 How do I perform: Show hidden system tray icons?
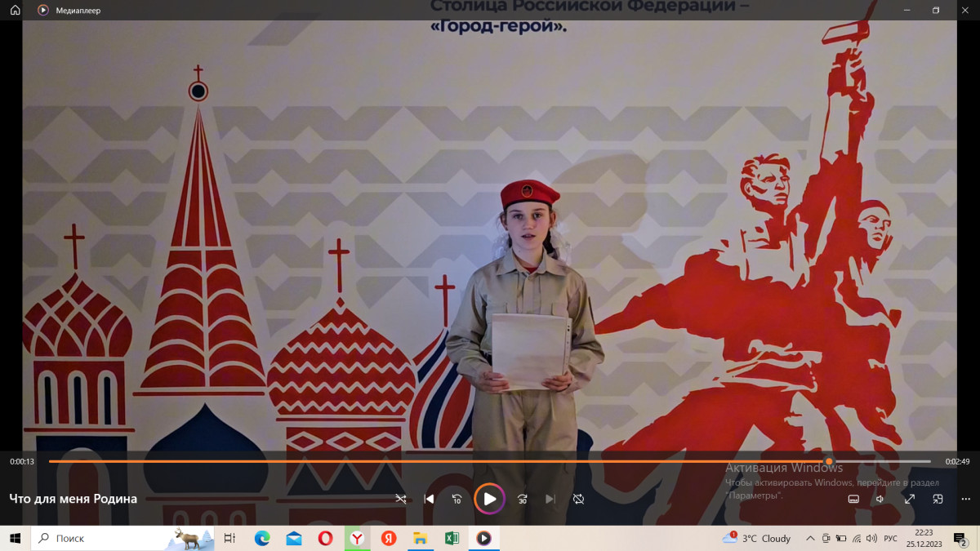pos(810,539)
